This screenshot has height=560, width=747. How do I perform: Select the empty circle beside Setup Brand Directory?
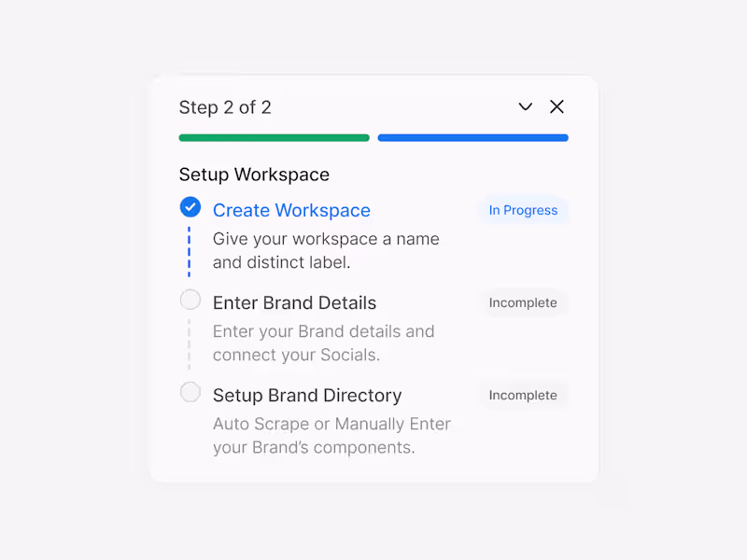pos(190,392)
